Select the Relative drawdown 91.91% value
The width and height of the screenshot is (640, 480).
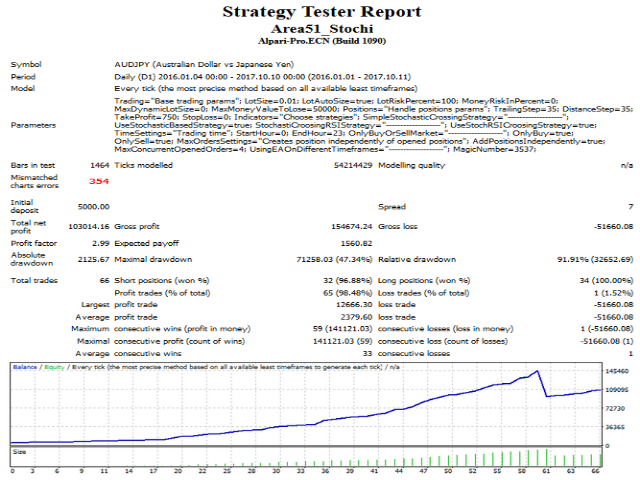coord(590,259)
